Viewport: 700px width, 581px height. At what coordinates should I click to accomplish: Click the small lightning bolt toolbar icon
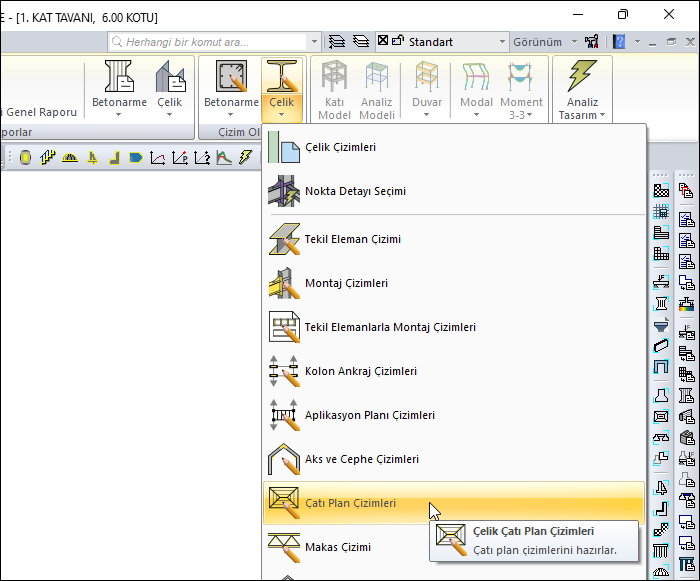(244, 157)
